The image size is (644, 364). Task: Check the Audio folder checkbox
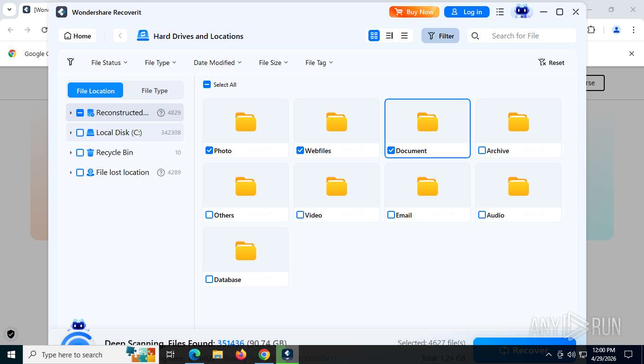tap(482, 215)
